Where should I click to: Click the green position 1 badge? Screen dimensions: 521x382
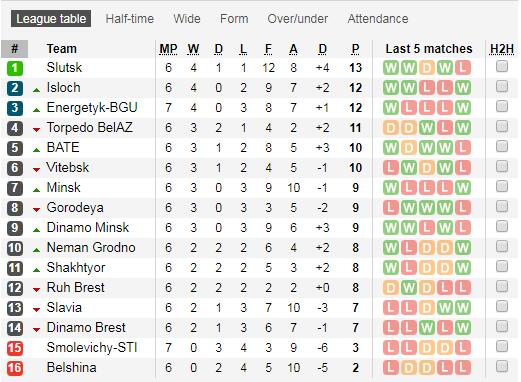[15, 68]
